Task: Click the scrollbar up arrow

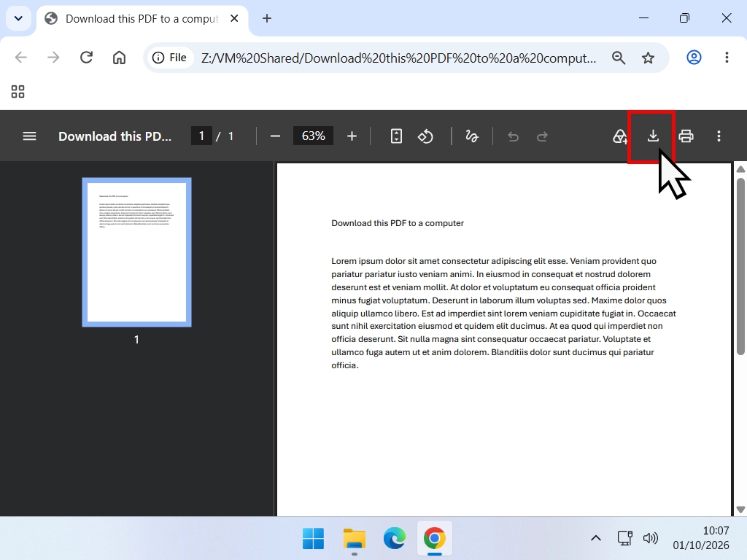Action: [x=740, y=169]
